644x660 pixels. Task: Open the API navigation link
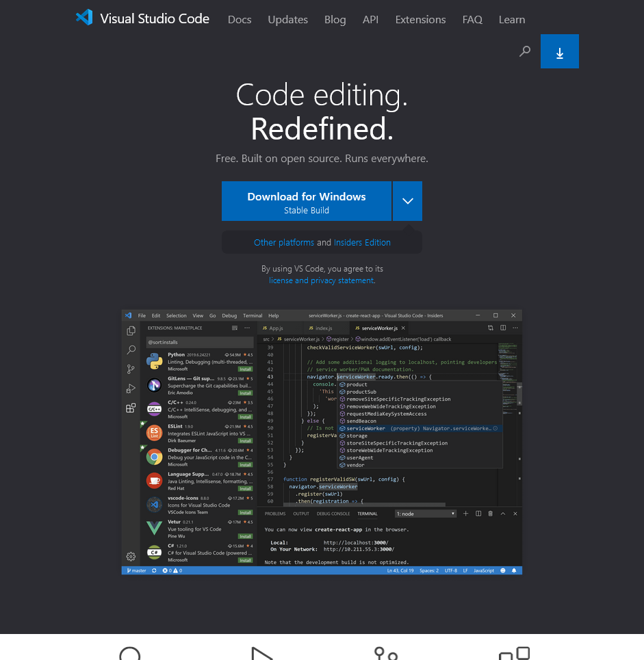click(370, 20)
